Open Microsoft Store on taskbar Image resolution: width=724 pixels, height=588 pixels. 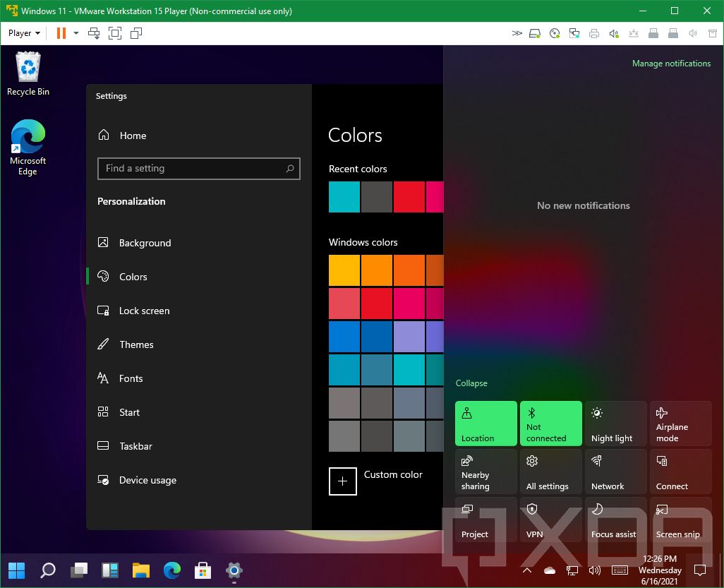203,570
